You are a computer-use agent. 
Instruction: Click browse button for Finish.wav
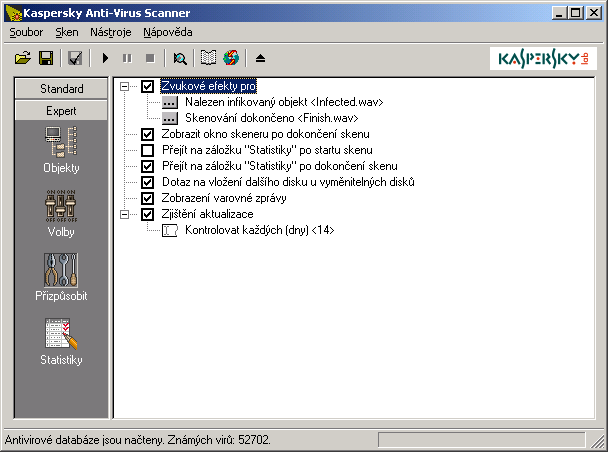tap(169, 118)
